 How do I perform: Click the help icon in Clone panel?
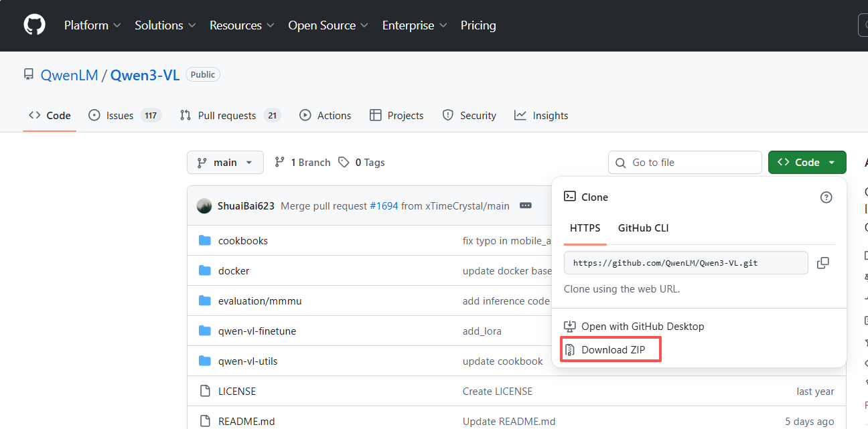826,197
